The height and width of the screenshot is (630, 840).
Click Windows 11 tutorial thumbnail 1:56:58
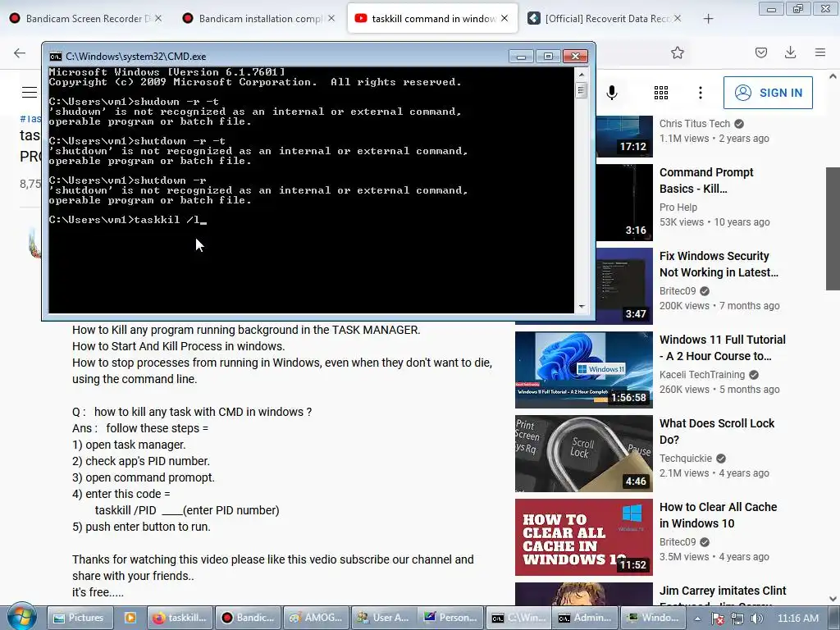point(583,370)
